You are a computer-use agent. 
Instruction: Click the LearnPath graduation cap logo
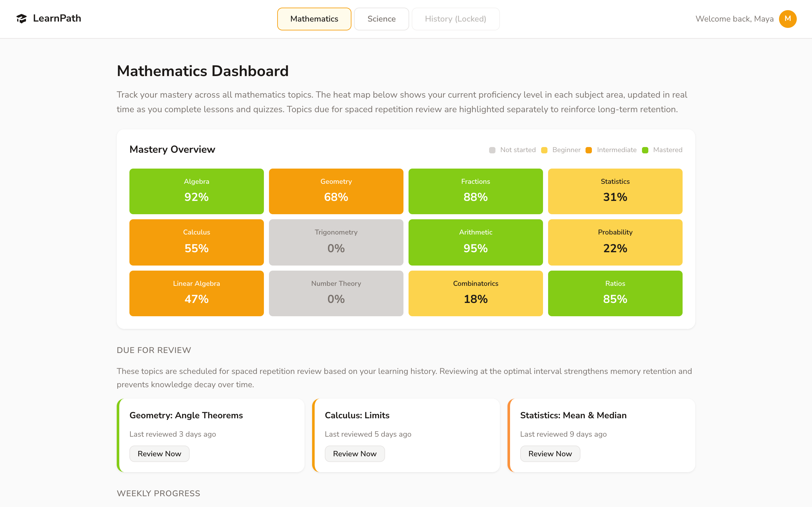(x=22, y=19)
